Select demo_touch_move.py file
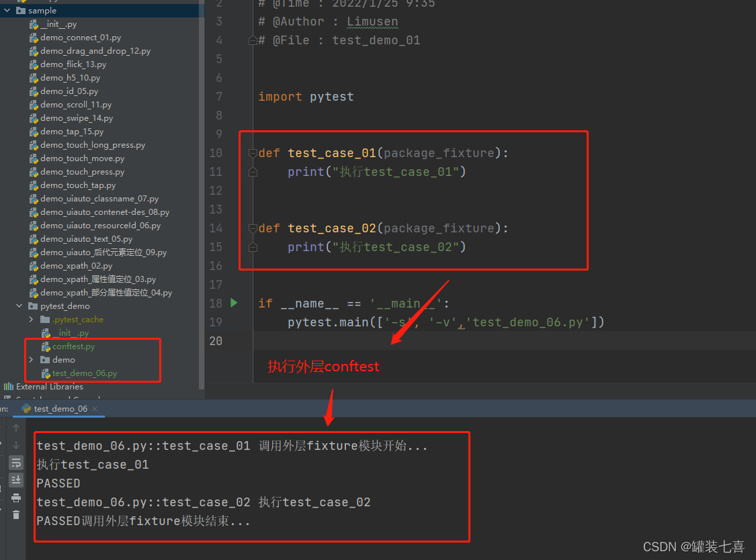 coord(83,158)
